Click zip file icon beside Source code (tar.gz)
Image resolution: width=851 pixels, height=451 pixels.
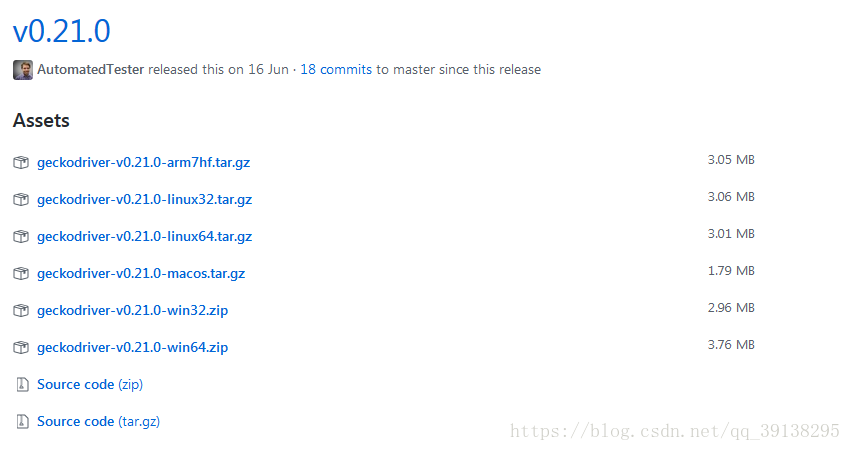pyautogui.click(x=22, y=421)
